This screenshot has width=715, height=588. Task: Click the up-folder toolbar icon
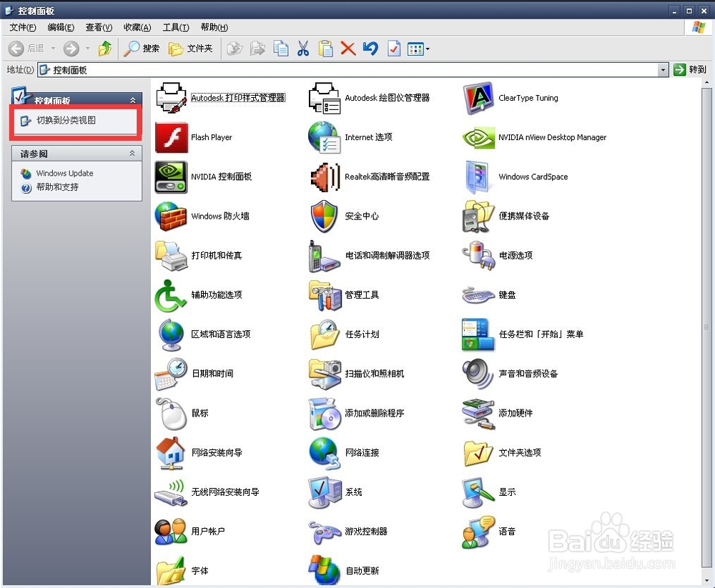pos(105,49)
